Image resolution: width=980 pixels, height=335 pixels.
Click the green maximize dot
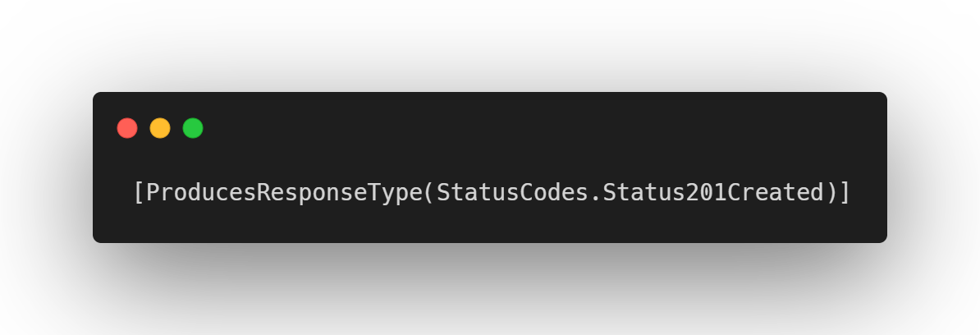[193, 128]
